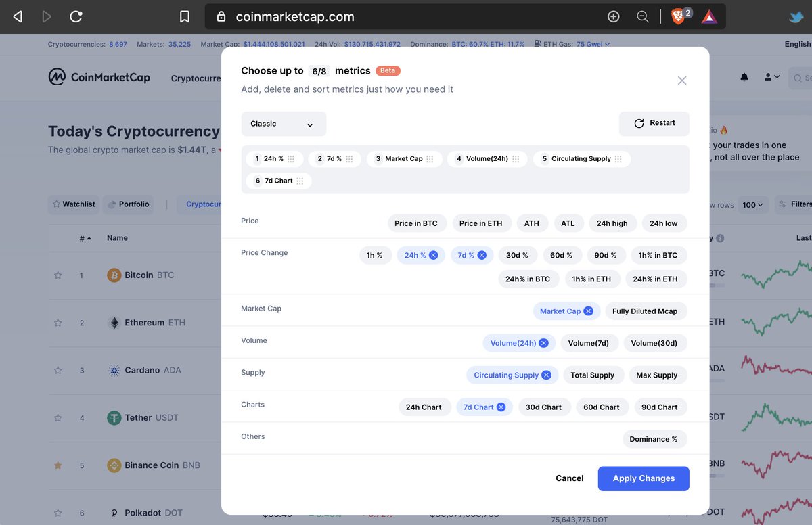Select the 1h % price change metric

(x=375, y=255)
